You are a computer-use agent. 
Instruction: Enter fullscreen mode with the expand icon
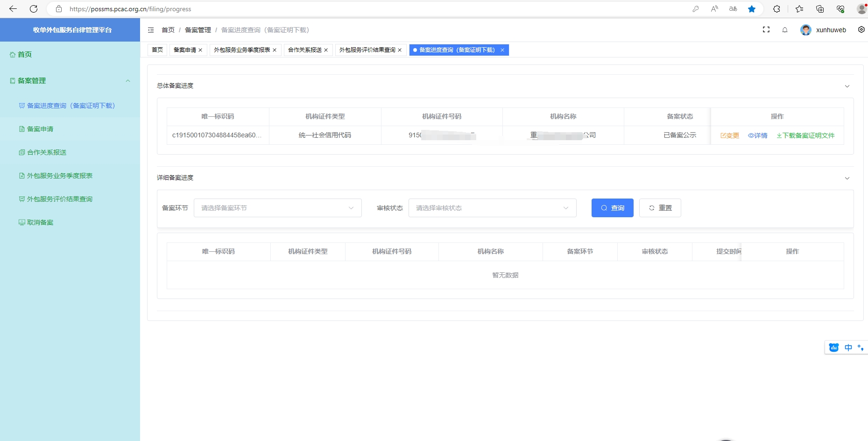766,30
